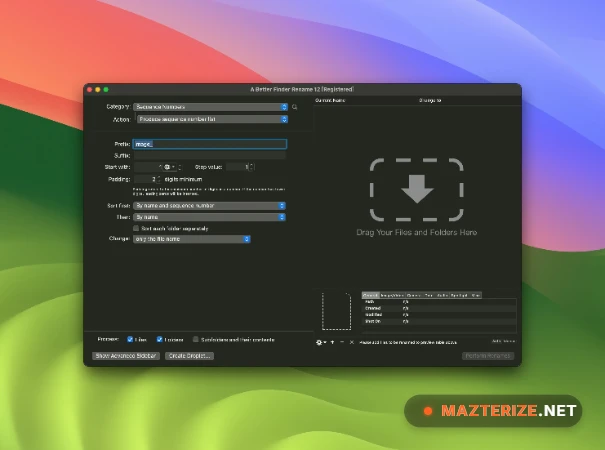605x450 pixels.
Task: Click the Start with value stepper arrows
Action: coord(180,167)
